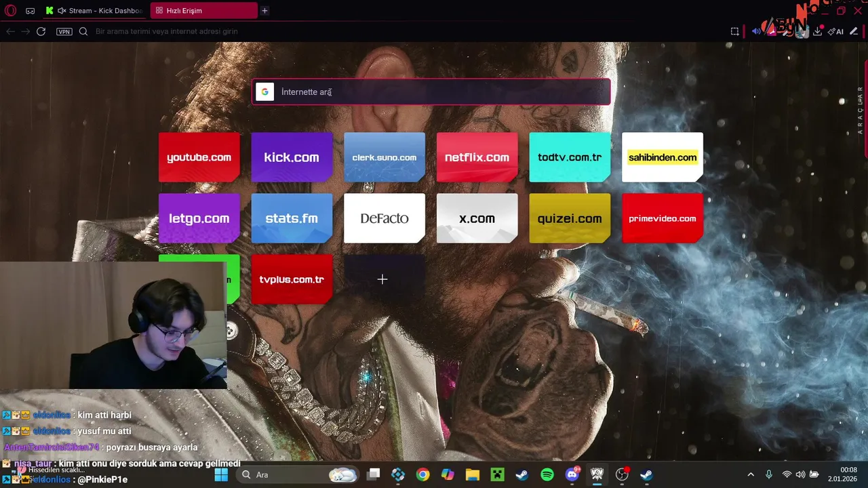The width and height of the screenshot is (868, 488).
Task: Open the clerk.suno.com speed dial
Action: tap(384, 157)
